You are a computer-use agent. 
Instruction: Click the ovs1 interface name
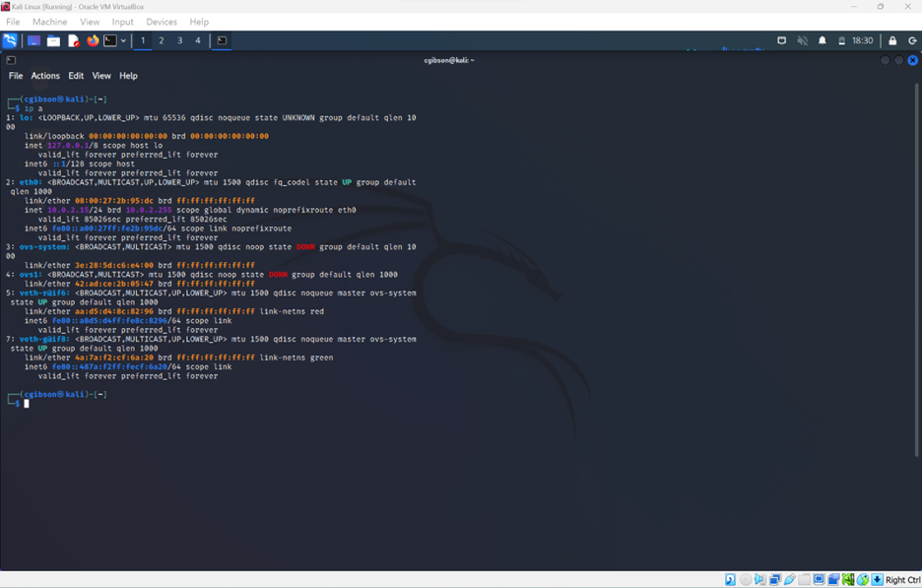click(x=31, y=275)
